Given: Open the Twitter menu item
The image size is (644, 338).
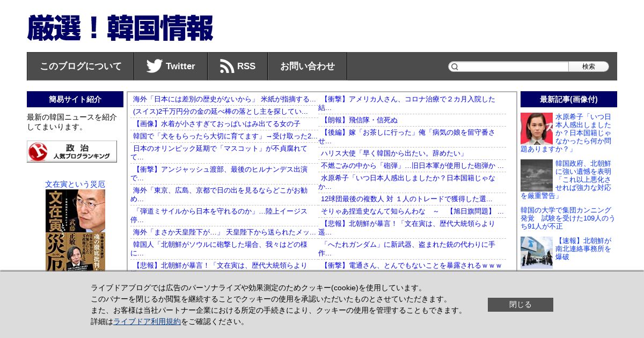Looking at the screenshot, I should tap(171, 66).
